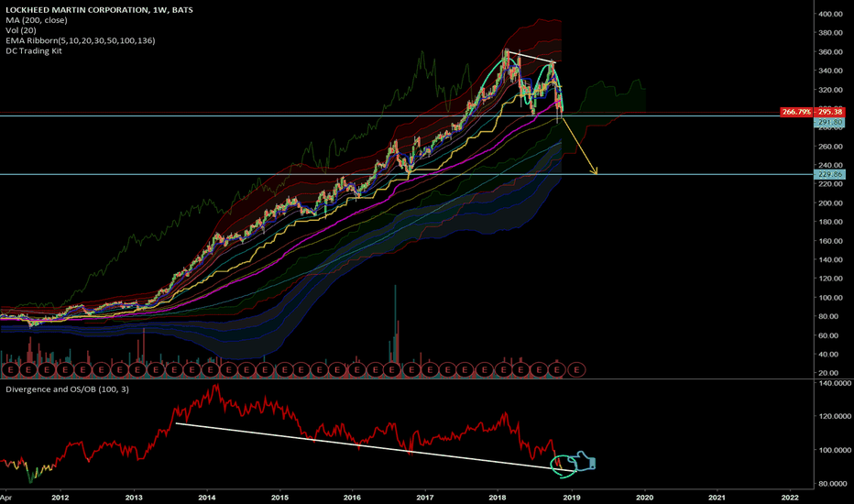Click the 2021 label on the time axis

coord(717,497)
